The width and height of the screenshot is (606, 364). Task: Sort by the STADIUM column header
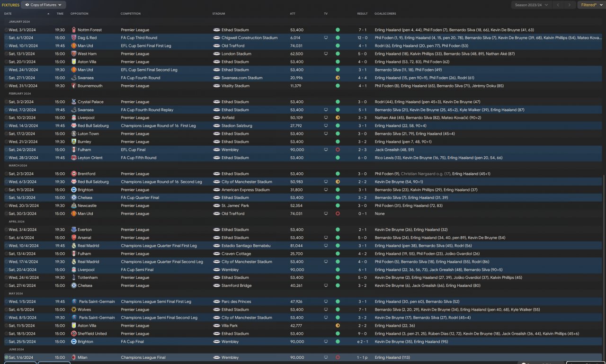point(219,14)
